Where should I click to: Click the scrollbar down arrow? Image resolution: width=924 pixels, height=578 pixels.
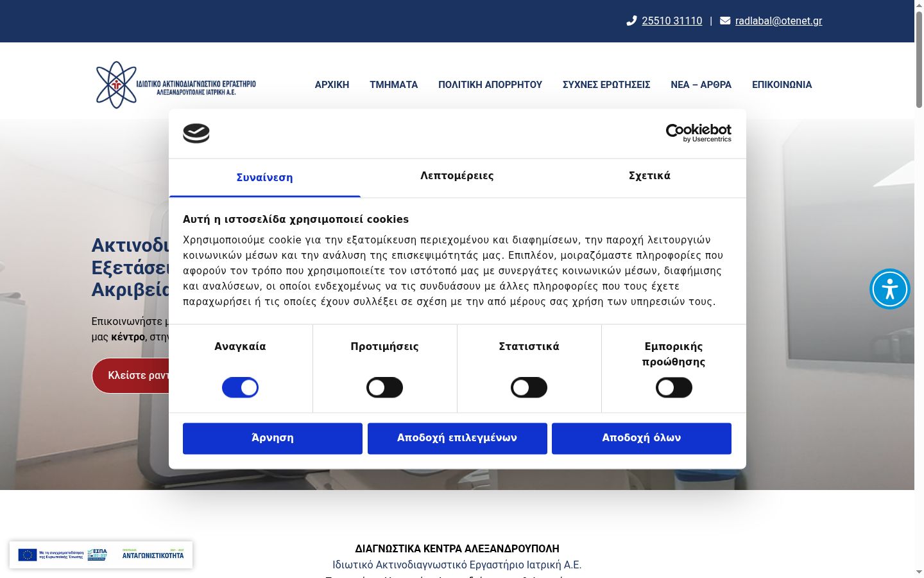(919, 572)
